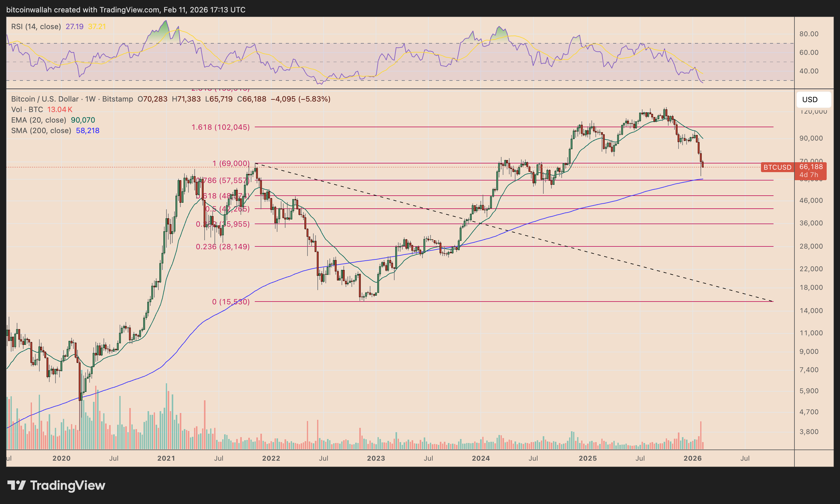
Task: Click the 90,000 price axis label
Action: coord(811,138)
